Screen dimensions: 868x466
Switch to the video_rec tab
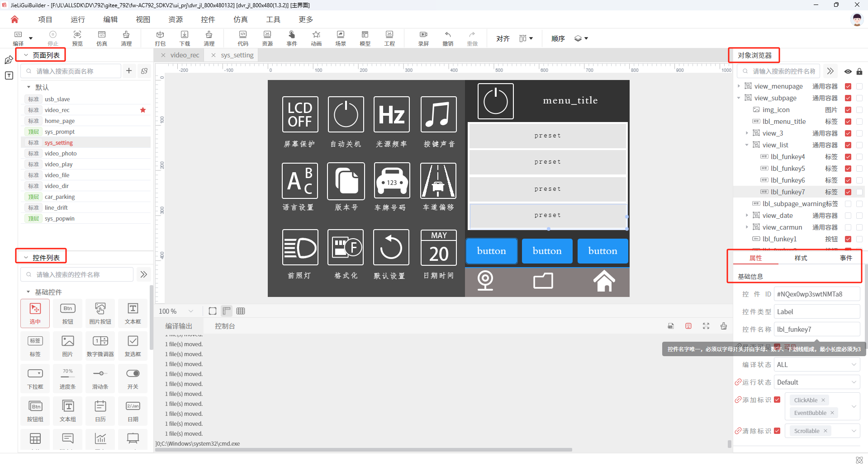tap(185, 55)
